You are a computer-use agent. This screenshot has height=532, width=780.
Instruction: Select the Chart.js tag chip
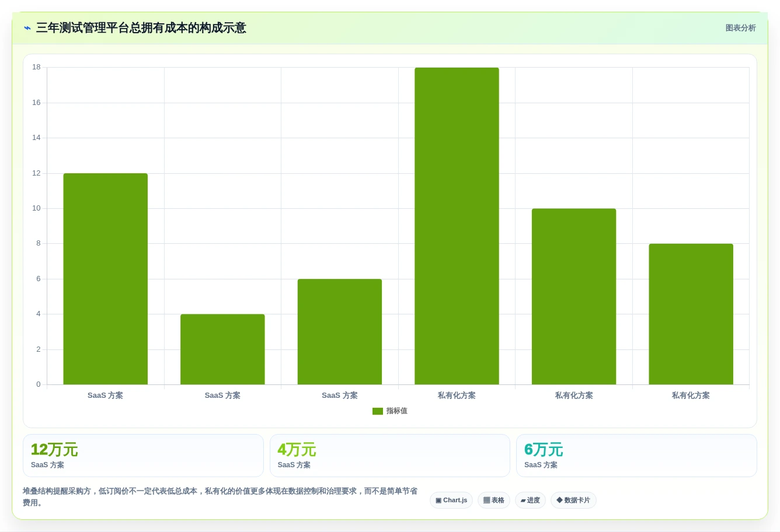(451, 501)
